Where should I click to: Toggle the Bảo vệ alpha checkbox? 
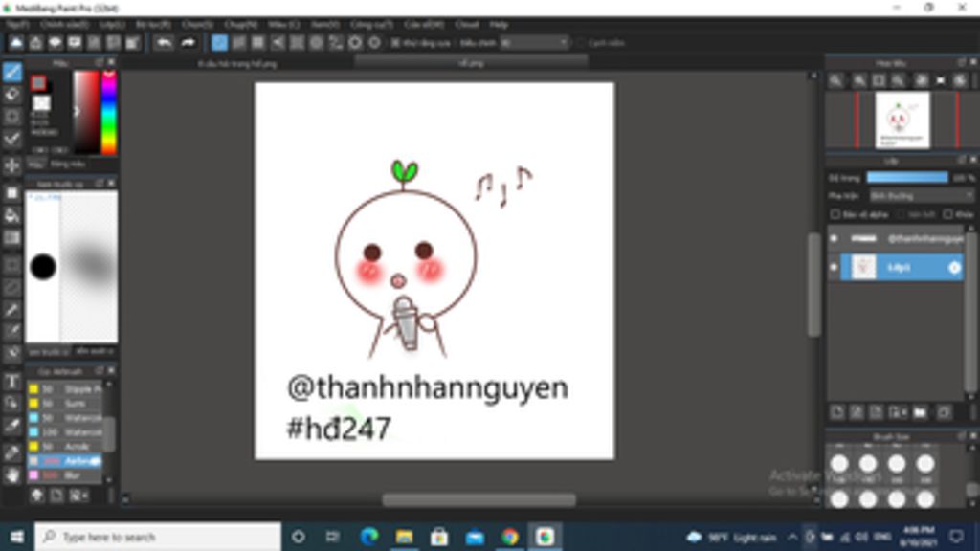pos(835,214)
